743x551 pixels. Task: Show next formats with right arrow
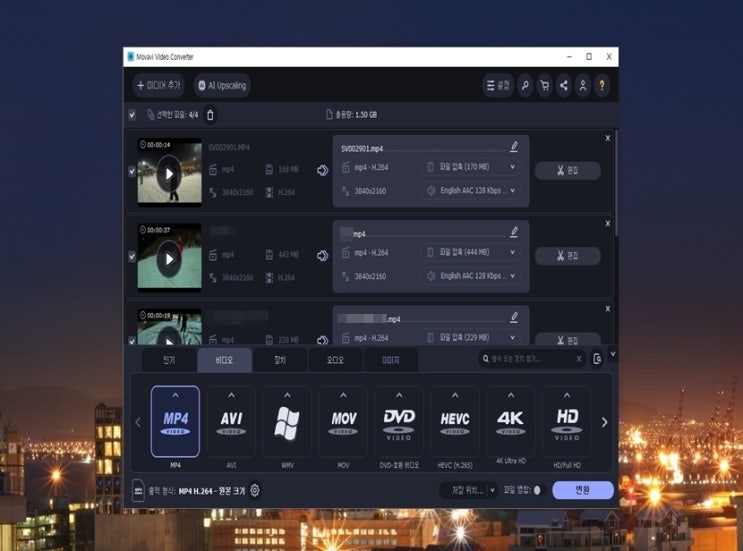tap(604, 422)
